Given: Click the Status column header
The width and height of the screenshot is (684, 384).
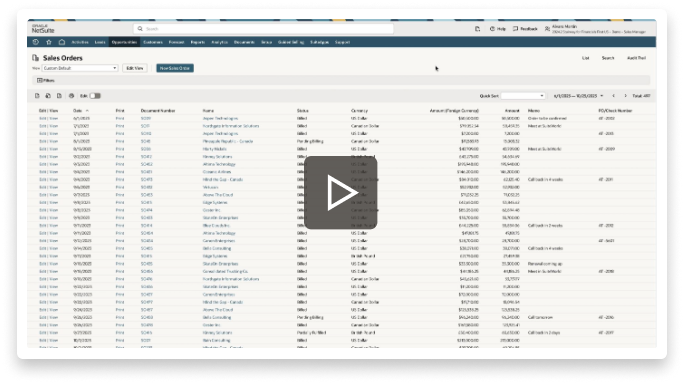Looking at the screenshot, I should (303, 111).
